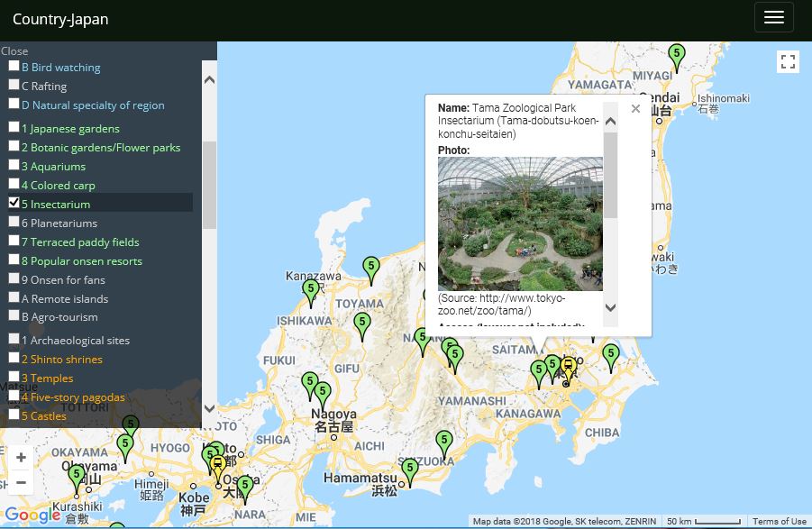
Task: Select Japanese gardens category label
Action: 70,129
